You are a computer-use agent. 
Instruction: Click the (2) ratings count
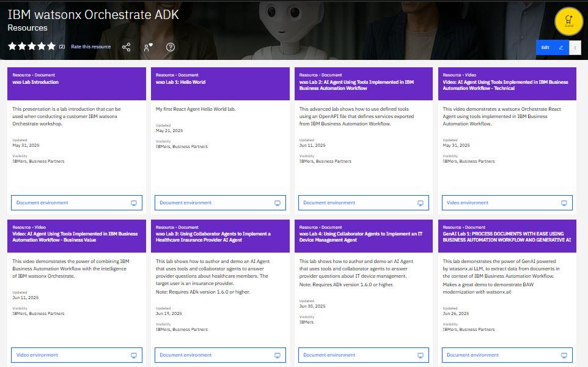point(62,46)
